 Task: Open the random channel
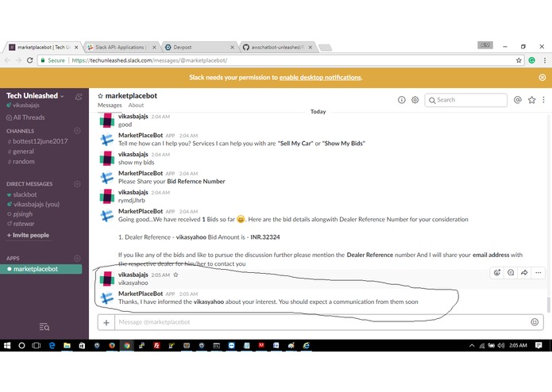pos(24,161)
